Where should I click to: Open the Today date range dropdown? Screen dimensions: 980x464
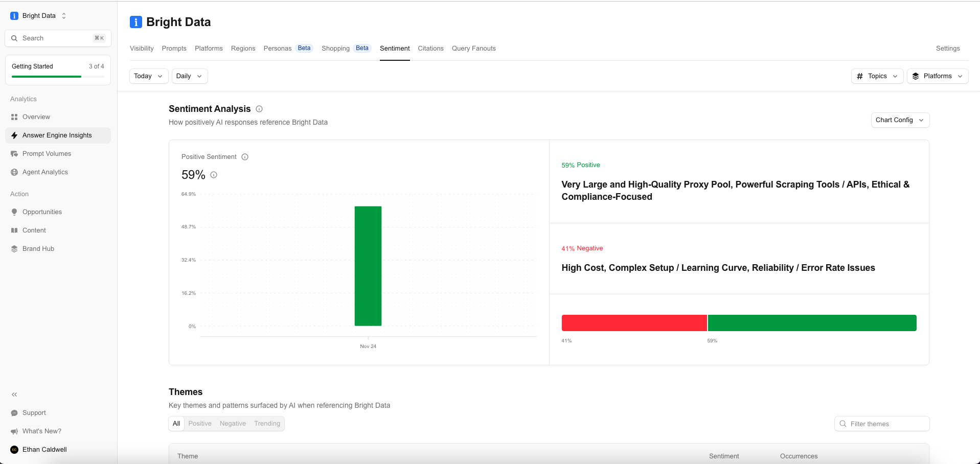point(149,76)
